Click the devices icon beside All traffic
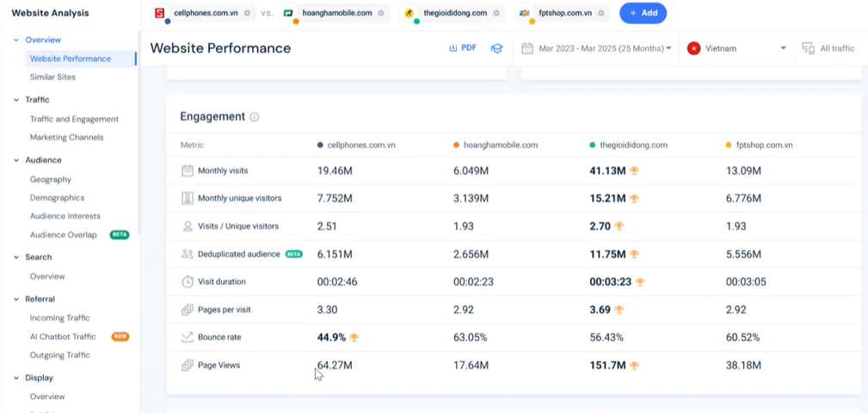This screenshot has width=868, height=413. coord(809,49)
